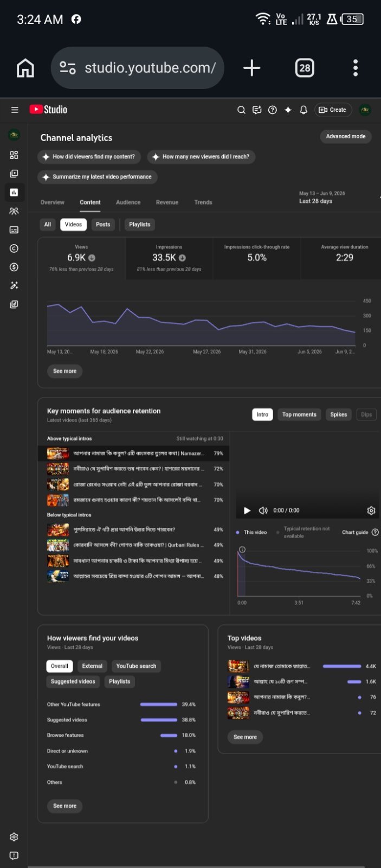
Task: Open Audio library icon in sidebar
Action: tap(14, 304)
